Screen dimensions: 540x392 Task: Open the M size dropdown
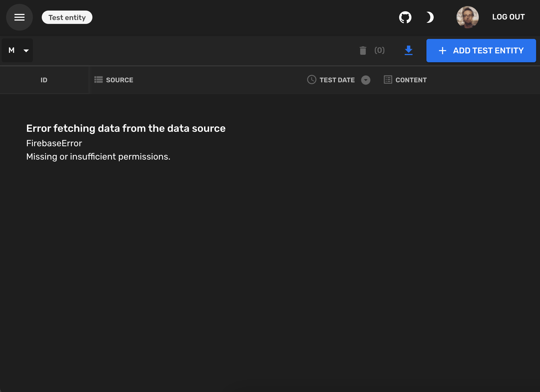(18, 50)
